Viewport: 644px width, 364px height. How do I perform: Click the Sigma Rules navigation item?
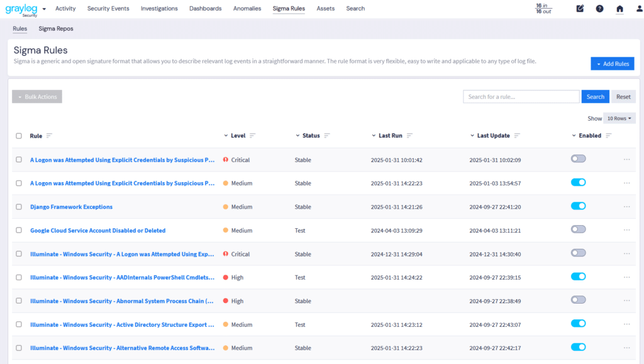point(289,8)
